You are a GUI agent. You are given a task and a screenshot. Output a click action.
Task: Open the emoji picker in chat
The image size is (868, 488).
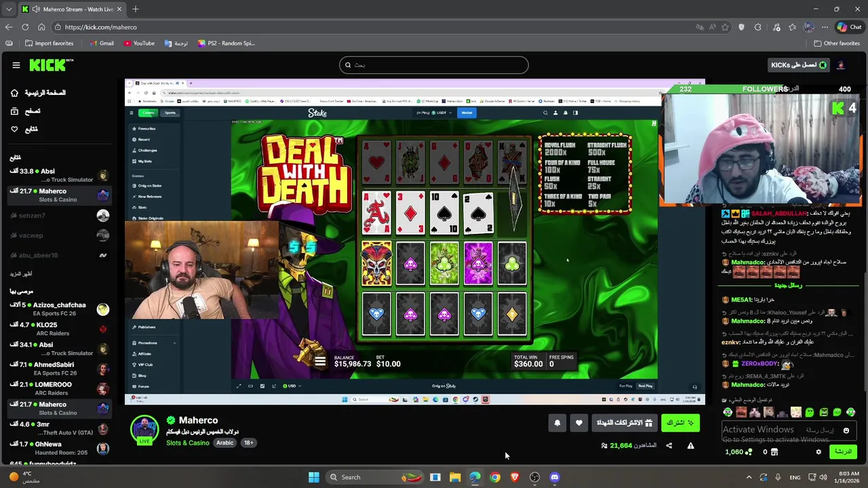tap(846, 430)
